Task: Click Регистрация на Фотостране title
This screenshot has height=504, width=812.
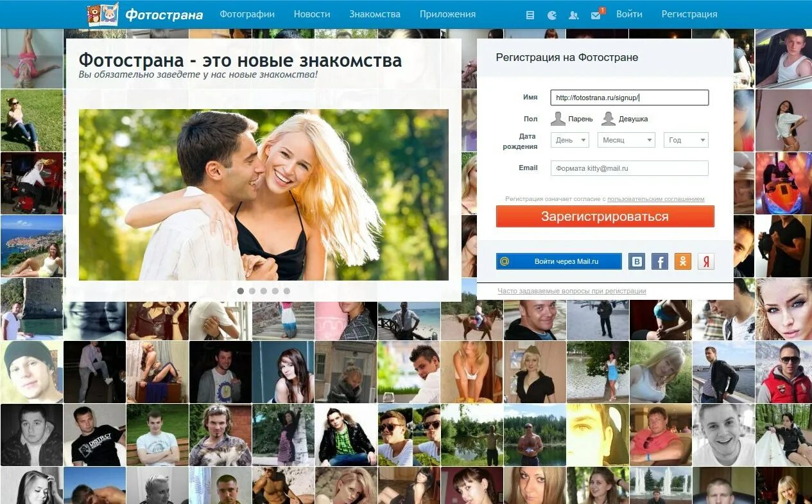Action: pyautogui.click(x=567, y=57)
